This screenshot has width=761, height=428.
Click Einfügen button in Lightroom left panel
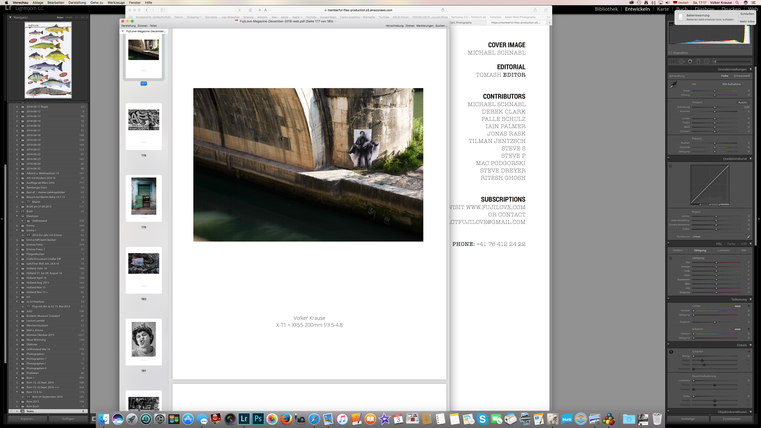(x=68, y=419)
